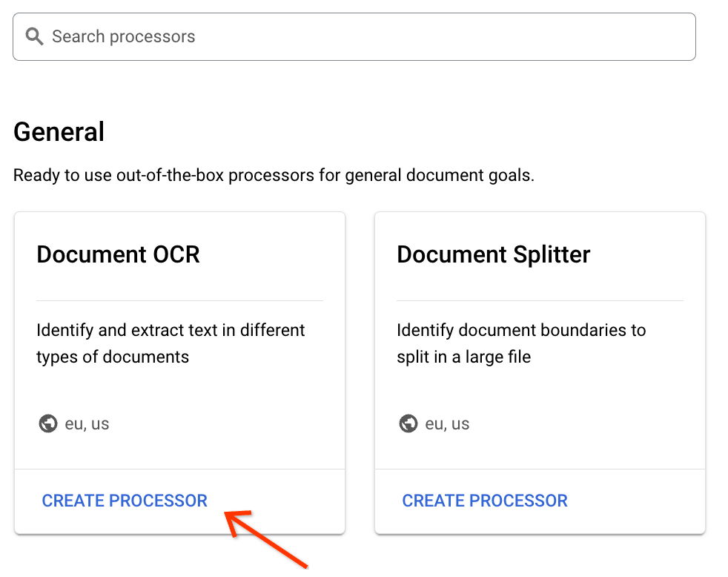Click empty footer space right of Splitter's Create Processor
This screenshot has height=577, width=728.
tap(636, 501)
